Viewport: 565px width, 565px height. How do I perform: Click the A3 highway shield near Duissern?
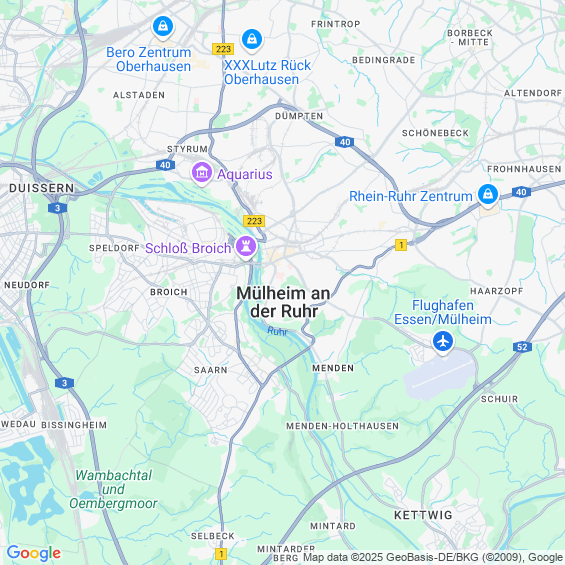58,208
